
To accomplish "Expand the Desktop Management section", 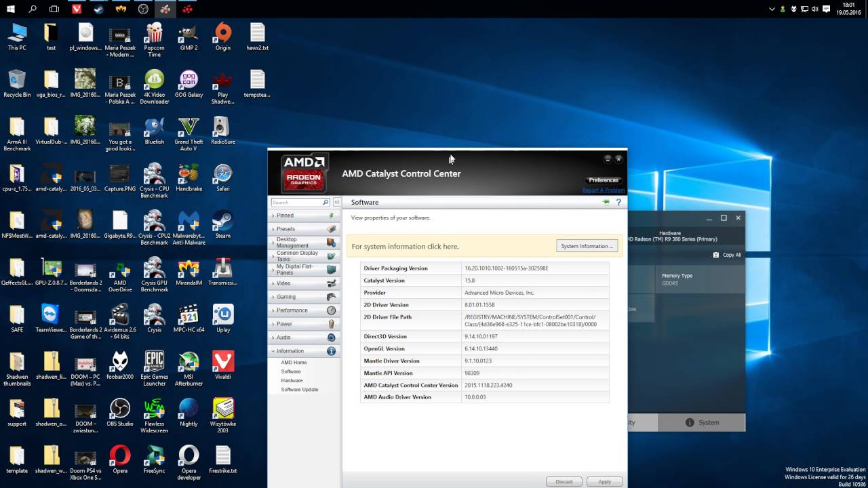I will (x=304, y=243).
